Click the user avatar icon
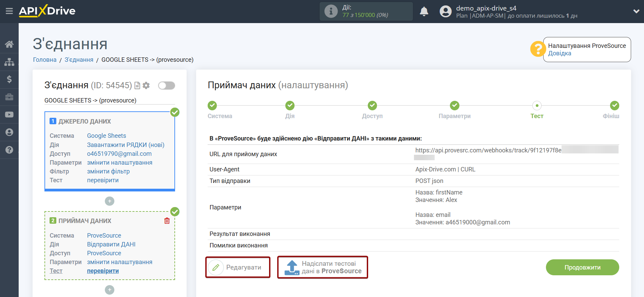The height and width of the screenshot is (297, 644). coord(446,11)
